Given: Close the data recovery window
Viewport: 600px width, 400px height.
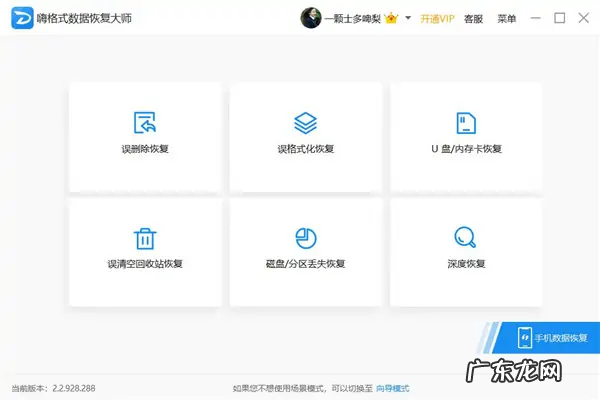Looking at the screenshot, I should pyautogui.click(x=581, y=18).
